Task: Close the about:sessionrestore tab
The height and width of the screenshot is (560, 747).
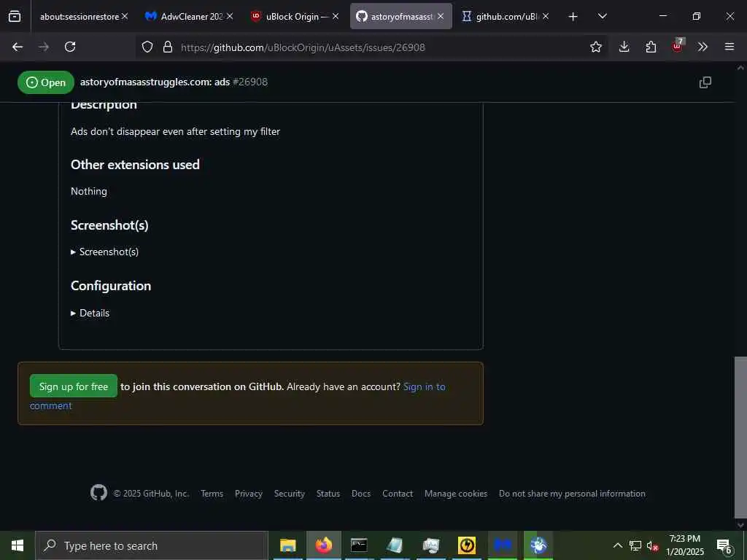Action: [125, 16]
